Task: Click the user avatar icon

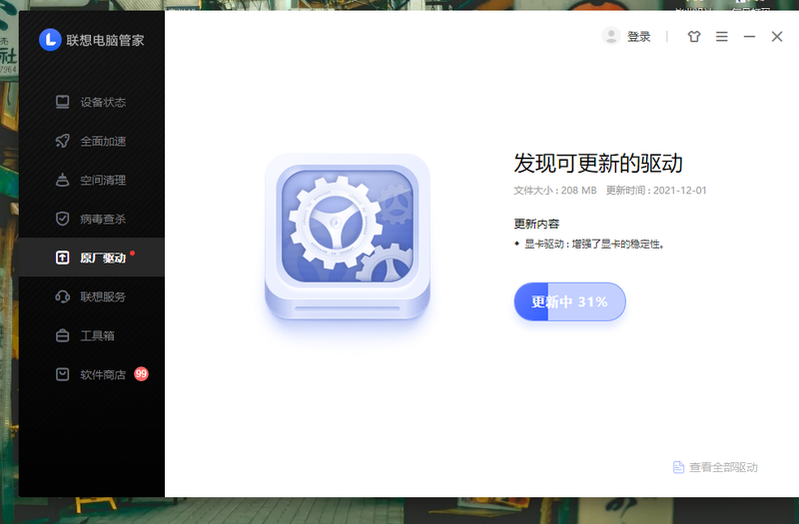Action: [611, 37]
